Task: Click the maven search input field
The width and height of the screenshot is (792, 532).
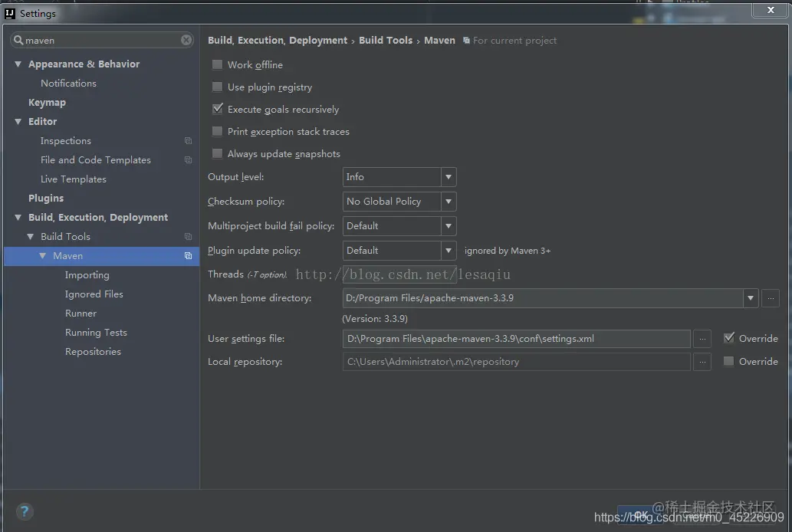Action: click(101, 40)
